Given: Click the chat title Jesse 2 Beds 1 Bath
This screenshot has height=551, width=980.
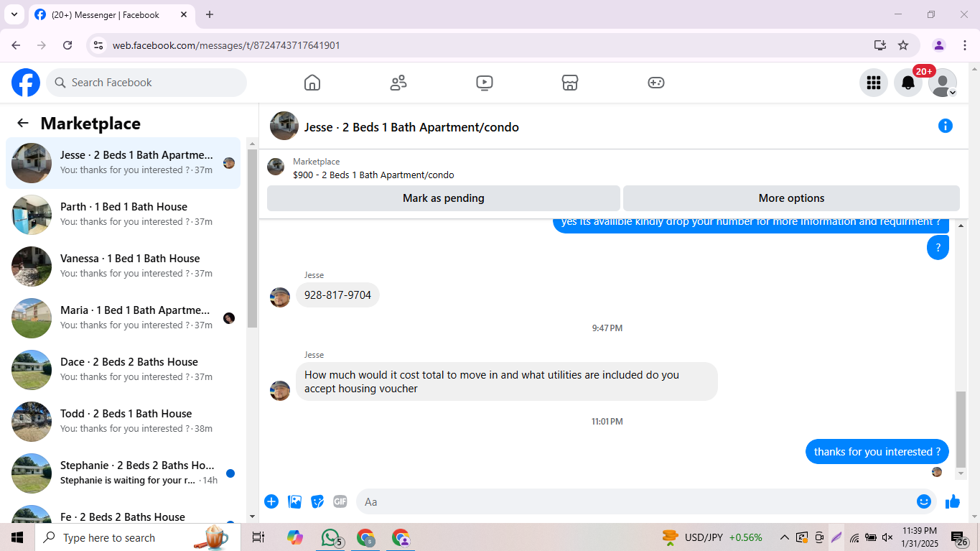Looking at the screenshot, I should tap(411, 127).
